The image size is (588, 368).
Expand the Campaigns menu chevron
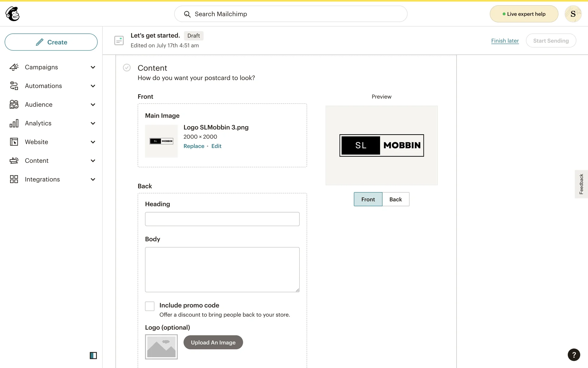click(93, 67)
